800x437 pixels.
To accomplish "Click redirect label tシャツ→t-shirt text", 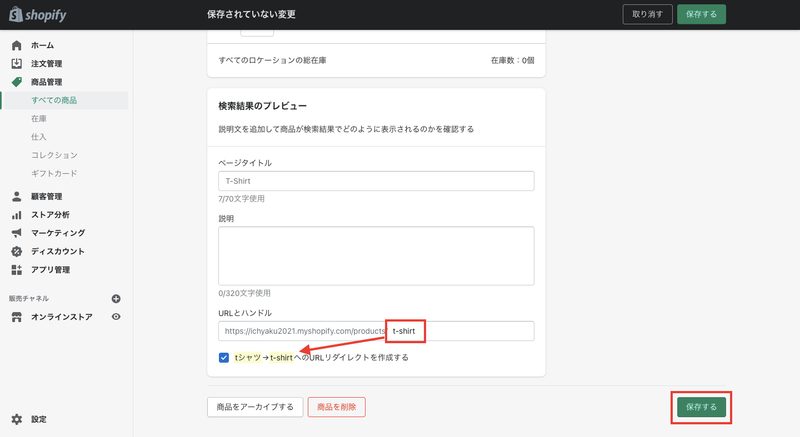I will 264,357.
